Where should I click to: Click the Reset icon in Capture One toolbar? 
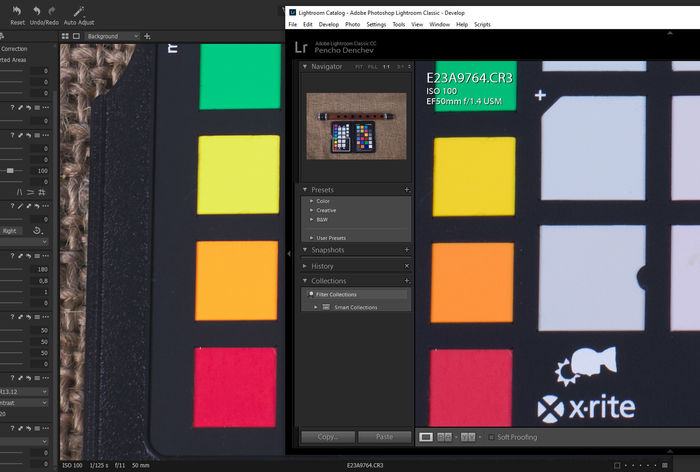tap(17, 9)
